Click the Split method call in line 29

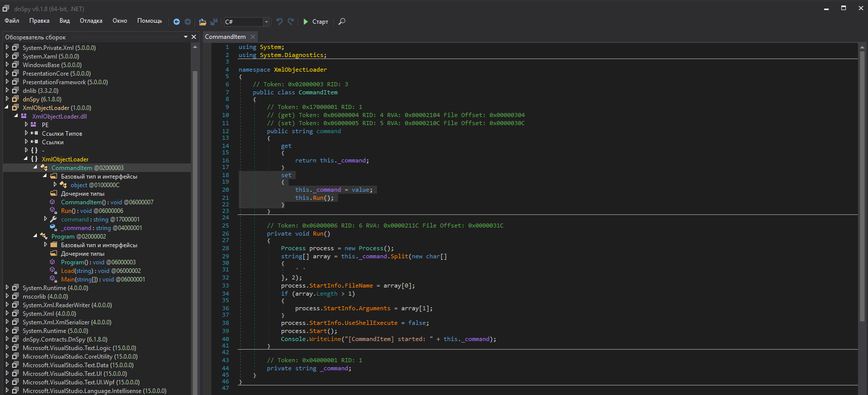pyautogui.click(x=399, y=256)
